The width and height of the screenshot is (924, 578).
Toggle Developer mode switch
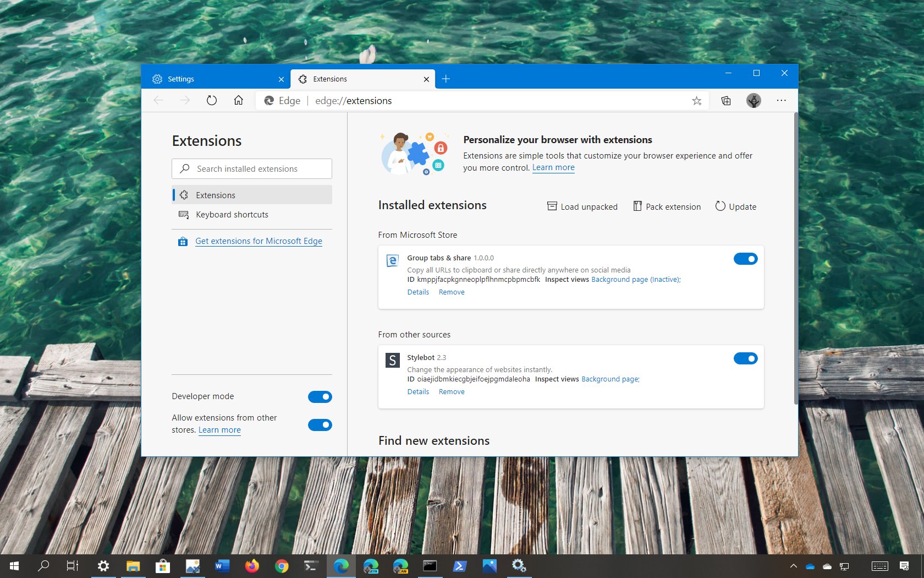(320, 397)
